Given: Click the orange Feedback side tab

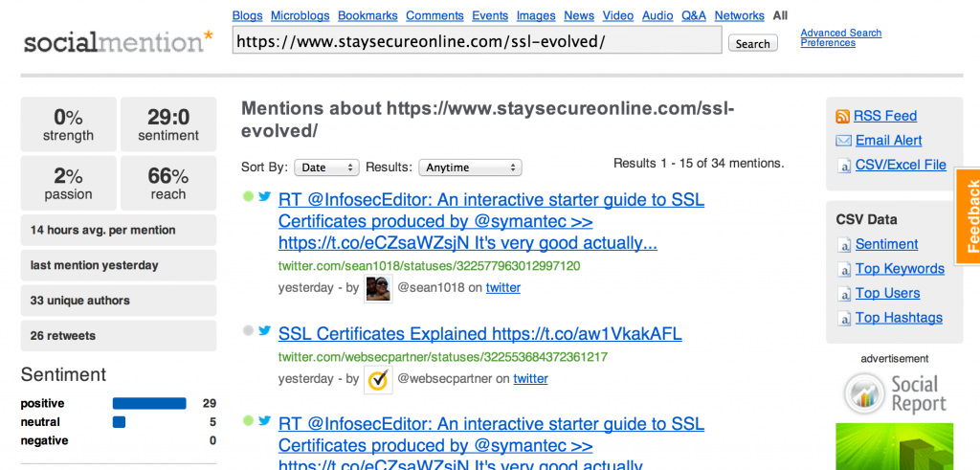Looking at the screenshot, I should coord(968,216).
